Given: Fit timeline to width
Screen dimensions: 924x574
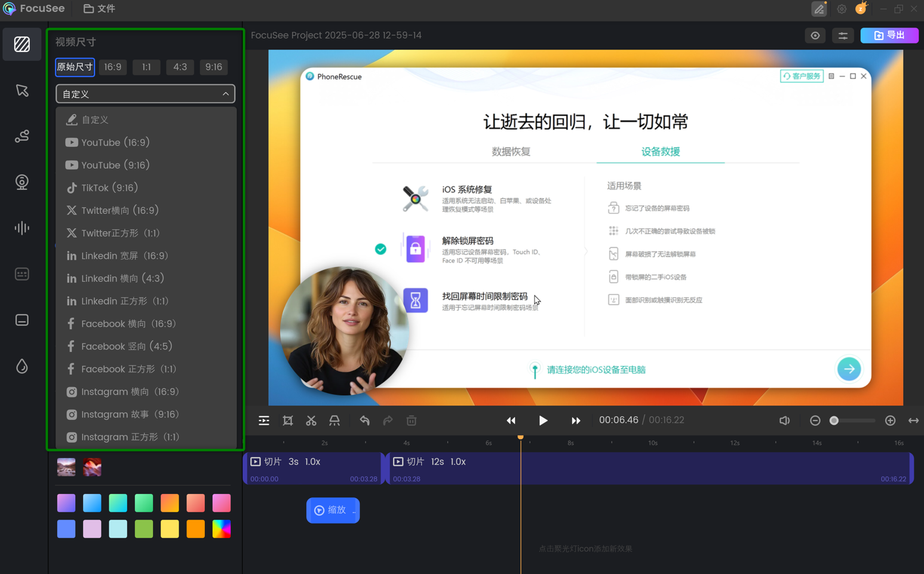Looking at the screenshot, I should (914, 420).
